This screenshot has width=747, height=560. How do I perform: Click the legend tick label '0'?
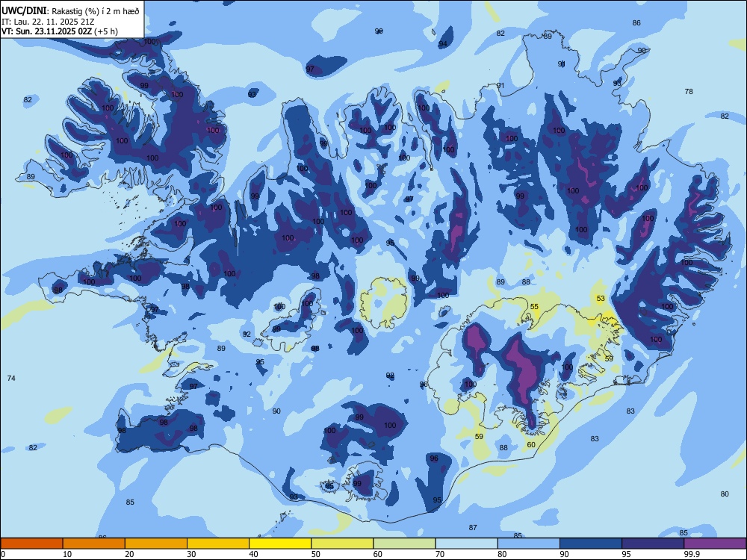3,554
